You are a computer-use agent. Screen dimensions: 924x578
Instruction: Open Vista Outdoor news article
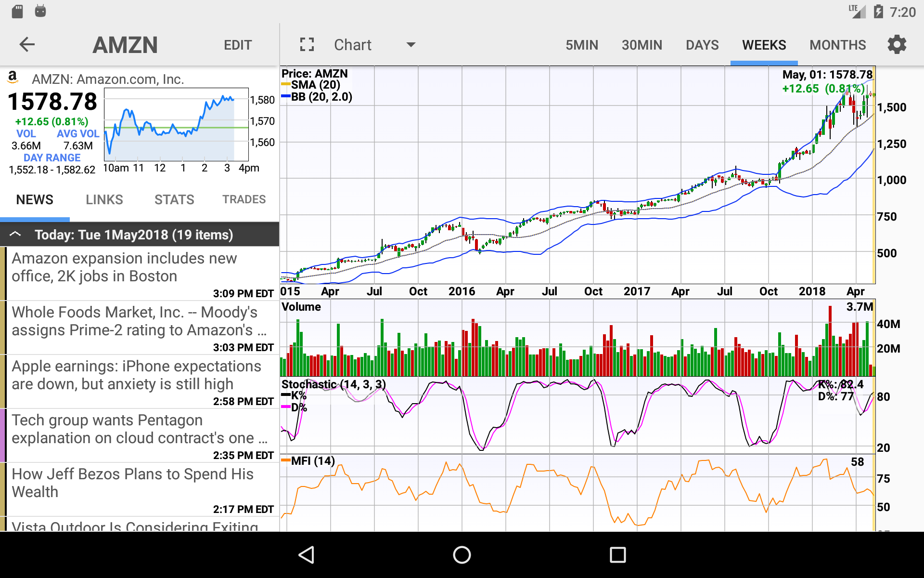pos(140,525)
